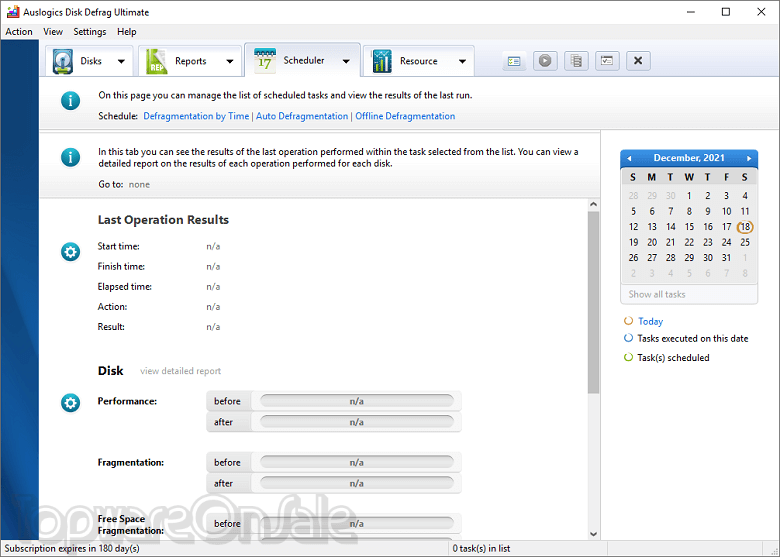
Task: Select December 25 in the calendar
Action: click(x=745, y=242)
